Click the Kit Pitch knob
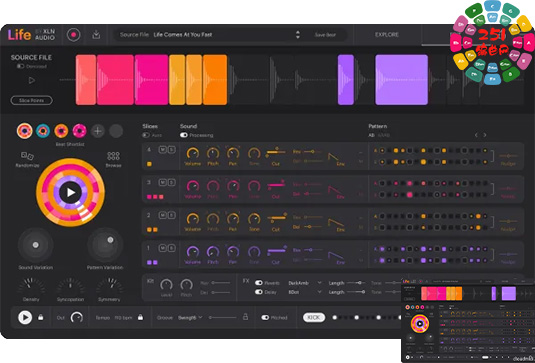 [186, 284]
